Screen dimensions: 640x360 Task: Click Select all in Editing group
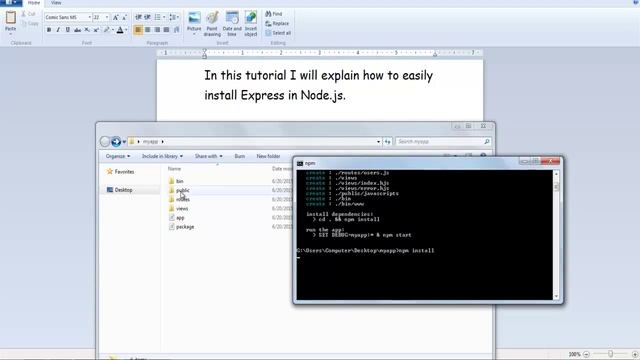pos(278,33)
